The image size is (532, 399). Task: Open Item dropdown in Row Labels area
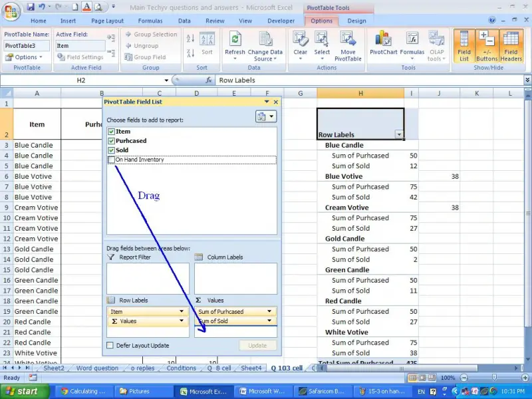click(x=182, y=311)
